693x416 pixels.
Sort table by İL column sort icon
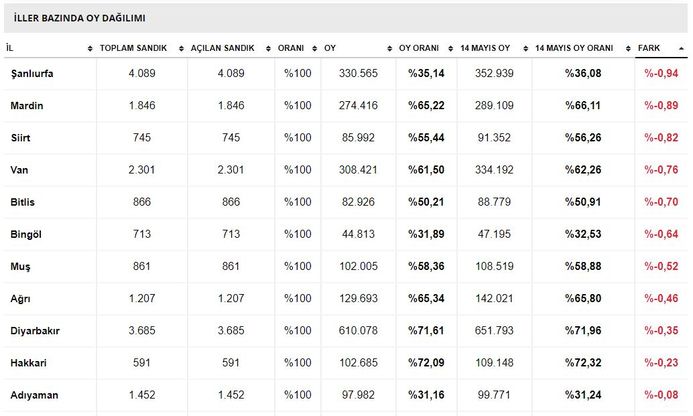coord(90,48)
